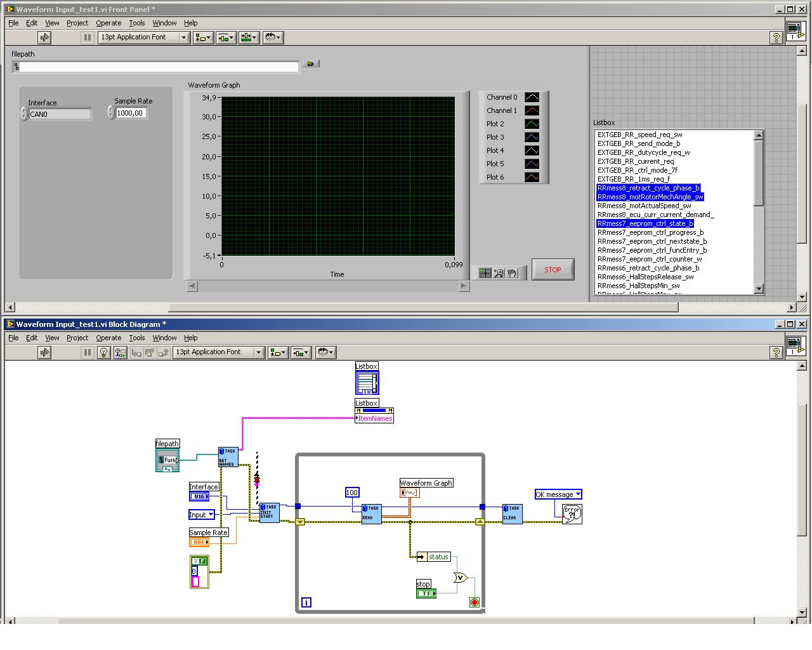Click the TASK READ node
Screen dimensions: 812x650
372,514
